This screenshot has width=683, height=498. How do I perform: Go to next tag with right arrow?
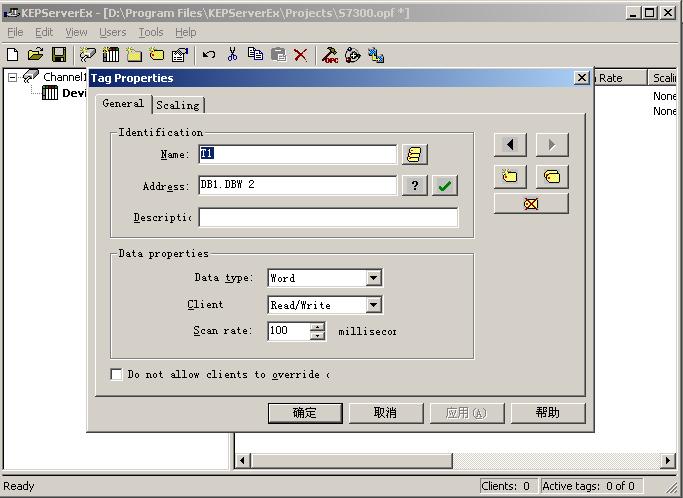click(552, 145)
